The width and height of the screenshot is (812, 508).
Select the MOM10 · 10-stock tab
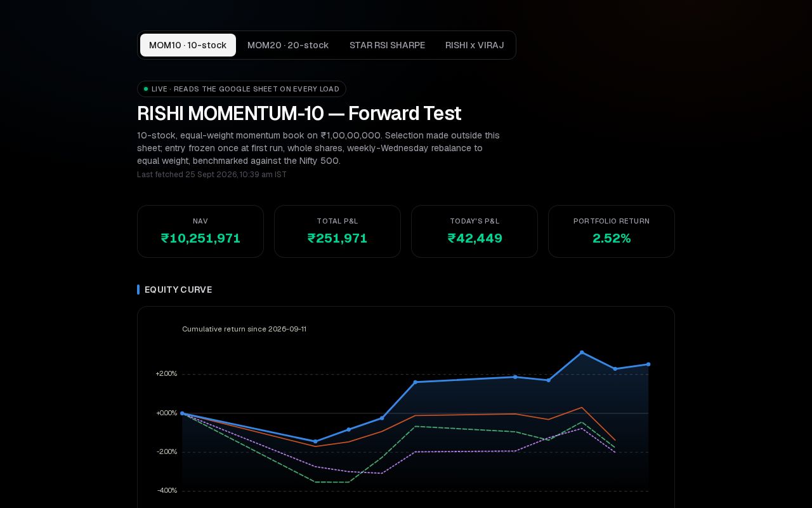(x=188, y=45)
